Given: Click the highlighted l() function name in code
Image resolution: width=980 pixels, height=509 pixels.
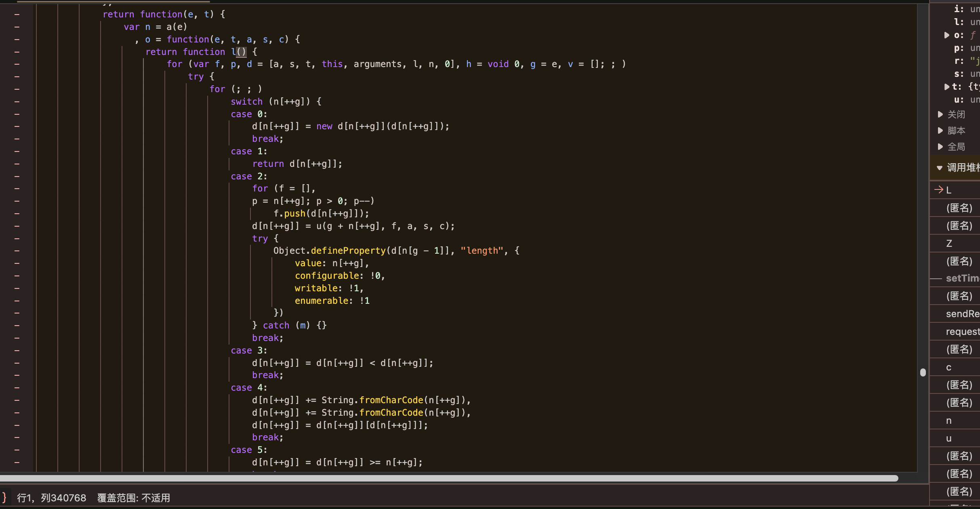Looking at the screenshot, I should coord(238,52).
